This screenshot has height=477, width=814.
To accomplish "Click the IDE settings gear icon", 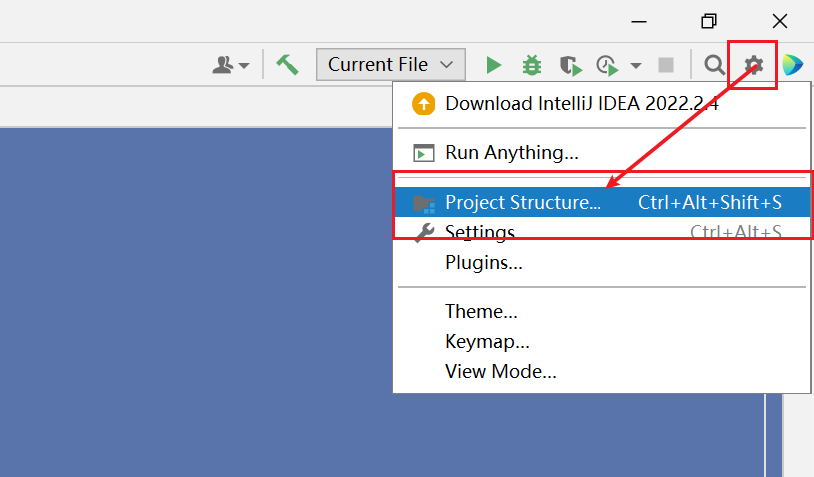I will (753, 65).
